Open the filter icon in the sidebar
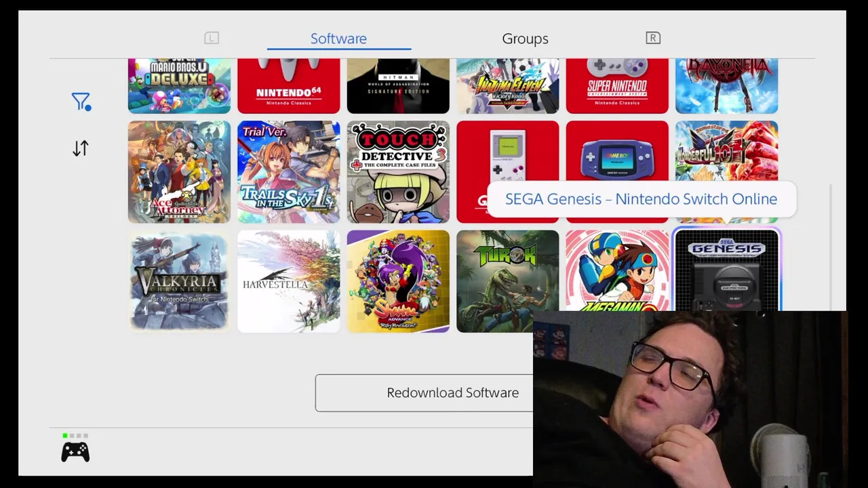 [81, 102]
